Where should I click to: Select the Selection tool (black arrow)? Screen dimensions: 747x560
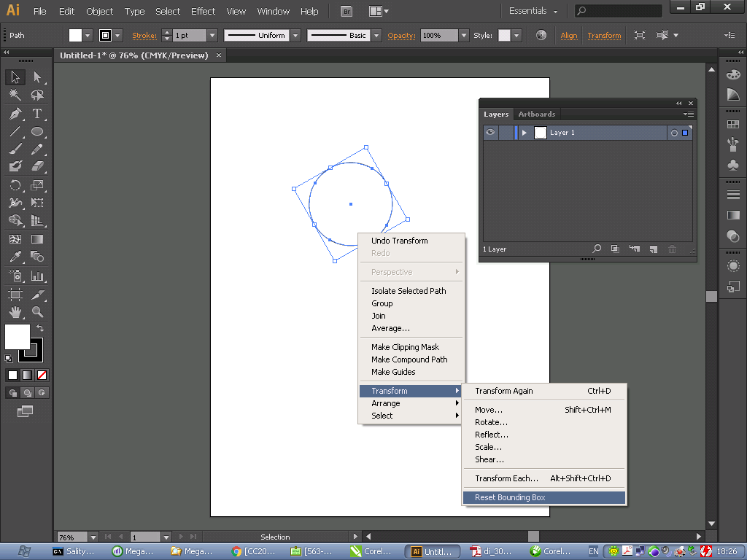click(x=15, y=77)
